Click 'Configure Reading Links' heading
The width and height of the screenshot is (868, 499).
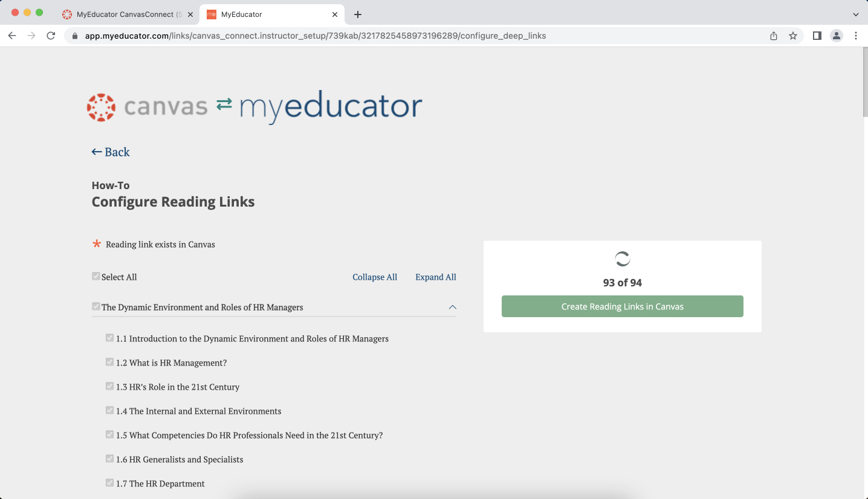pyautogui.click(x=173, y=202)
